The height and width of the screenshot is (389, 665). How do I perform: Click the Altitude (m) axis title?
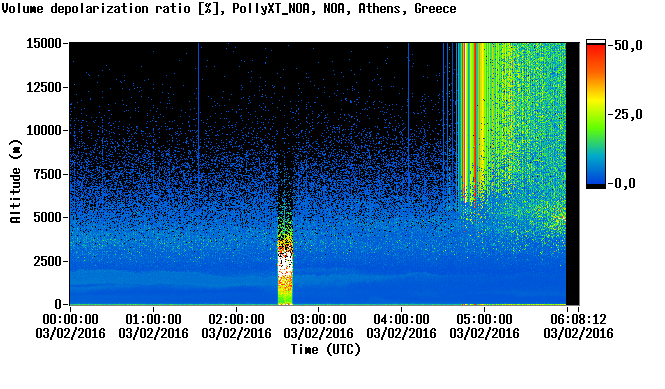(15, 182)
